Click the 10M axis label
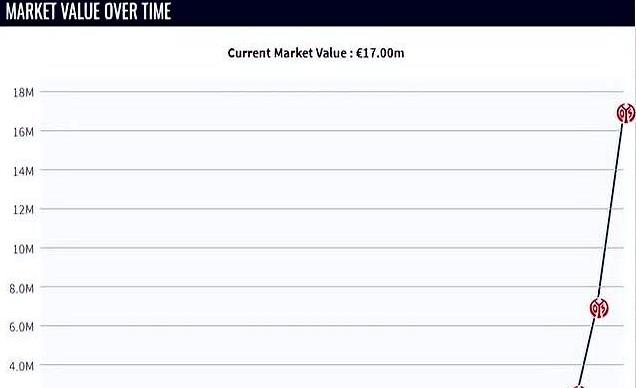Viewport: 636px width, 388px height. tap(24, 249)
